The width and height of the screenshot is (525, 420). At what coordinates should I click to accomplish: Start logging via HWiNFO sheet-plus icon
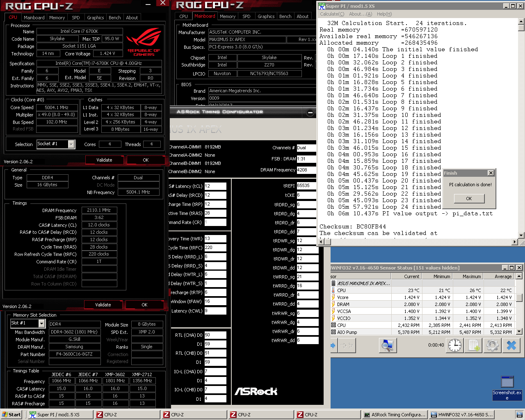pyautogui.click(x=474, y=345)
